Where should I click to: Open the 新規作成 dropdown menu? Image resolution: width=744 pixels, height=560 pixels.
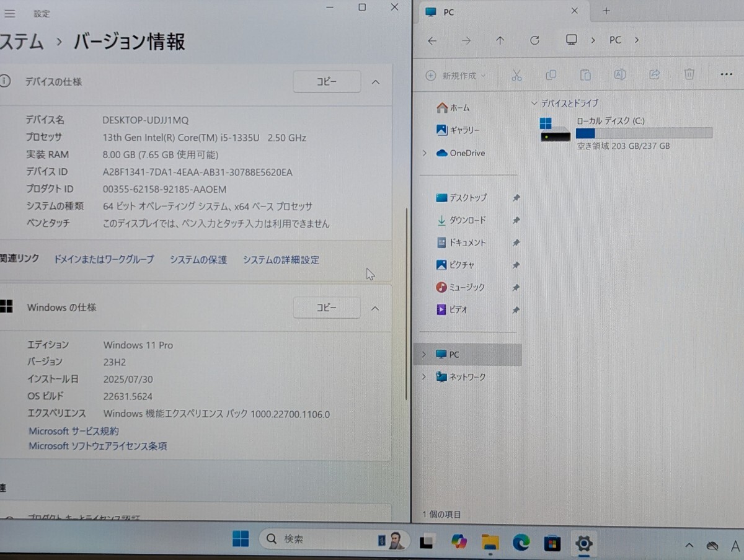[454, 74]
